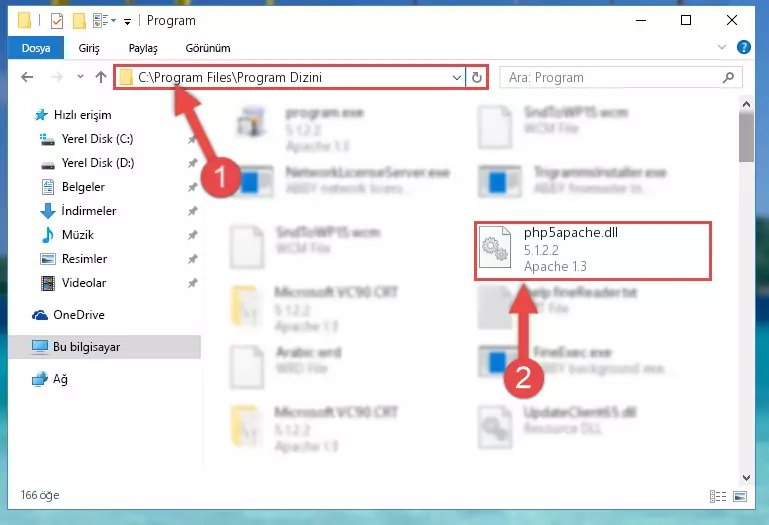Open the Help question mark icon
Viewport: 769px width, 525px height.
pyautogui.click(x=743, y=47)
